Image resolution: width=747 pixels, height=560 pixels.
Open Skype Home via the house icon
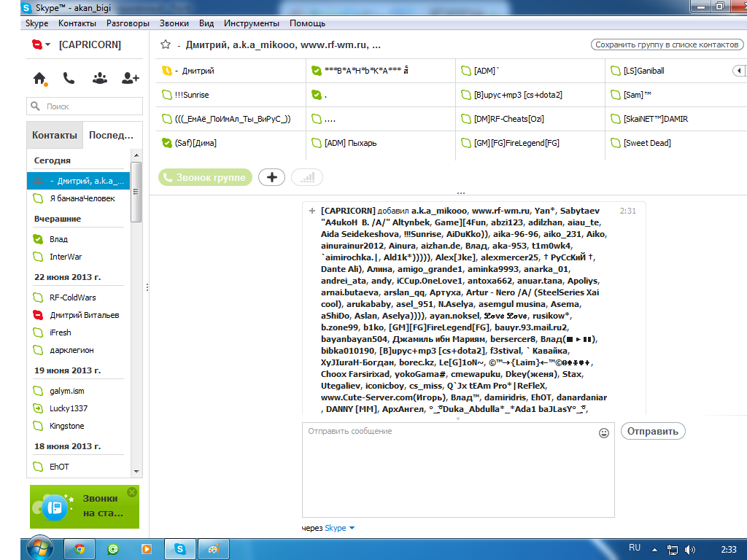coord(39,79)
